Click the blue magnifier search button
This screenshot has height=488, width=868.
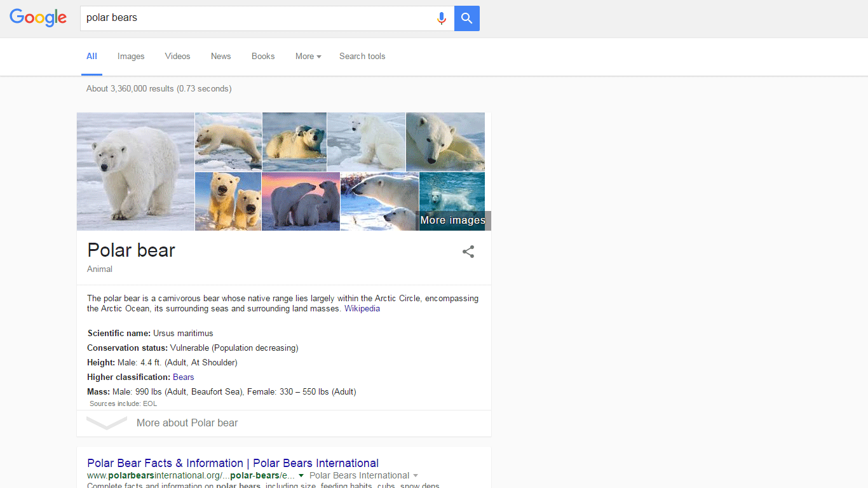[467, 18]
